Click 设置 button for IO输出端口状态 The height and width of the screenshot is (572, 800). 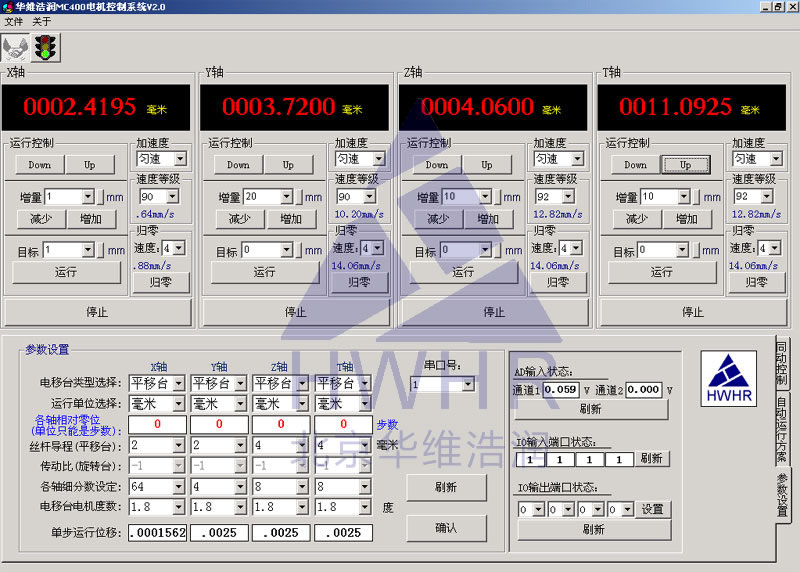(652, 509)
